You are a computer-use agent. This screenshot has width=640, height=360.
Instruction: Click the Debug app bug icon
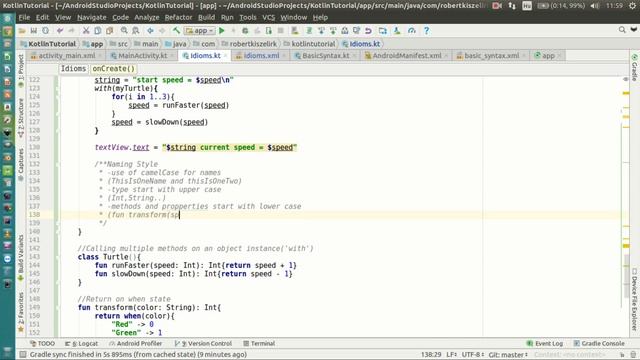(x=245, y=31)
